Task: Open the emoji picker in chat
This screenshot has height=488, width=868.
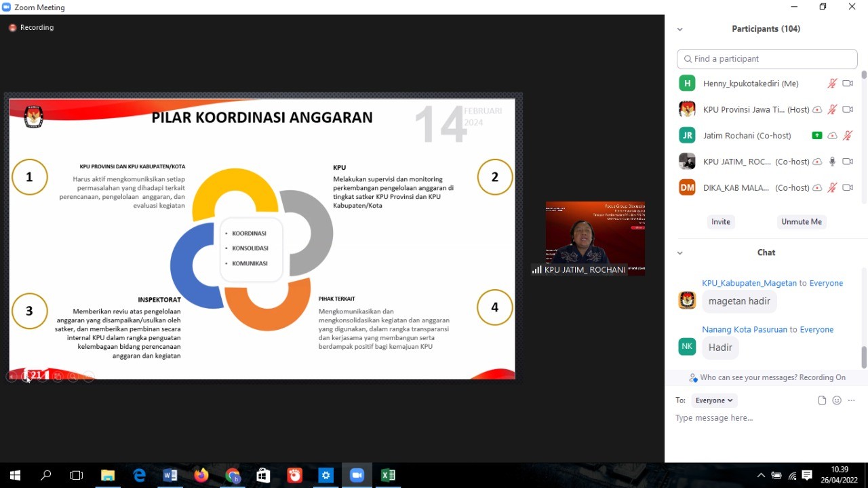Action: 837,400
